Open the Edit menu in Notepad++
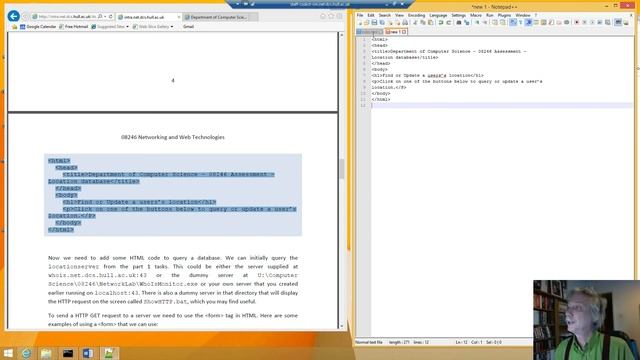640x360 pixels. coord(371,15)
